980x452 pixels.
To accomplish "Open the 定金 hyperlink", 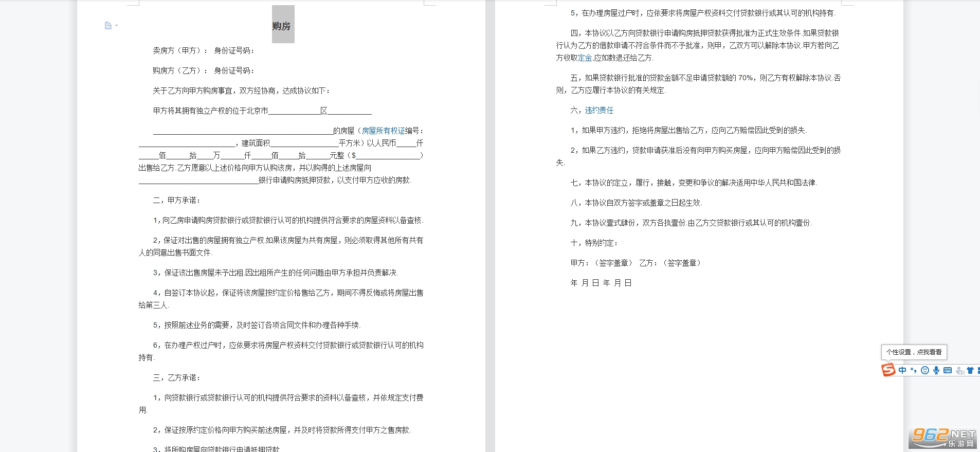I will pyautogui.click(x=585, y=58).
